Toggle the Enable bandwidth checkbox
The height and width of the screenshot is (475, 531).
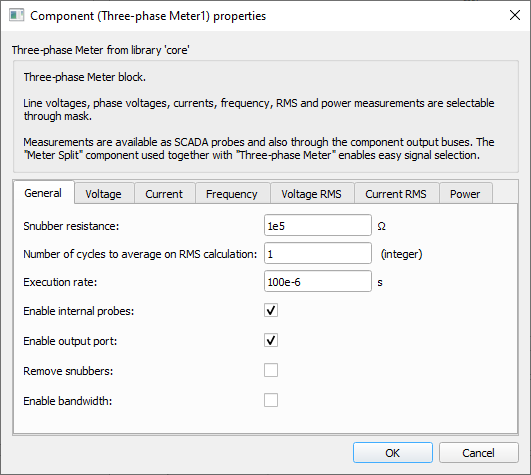pos(271,400)
